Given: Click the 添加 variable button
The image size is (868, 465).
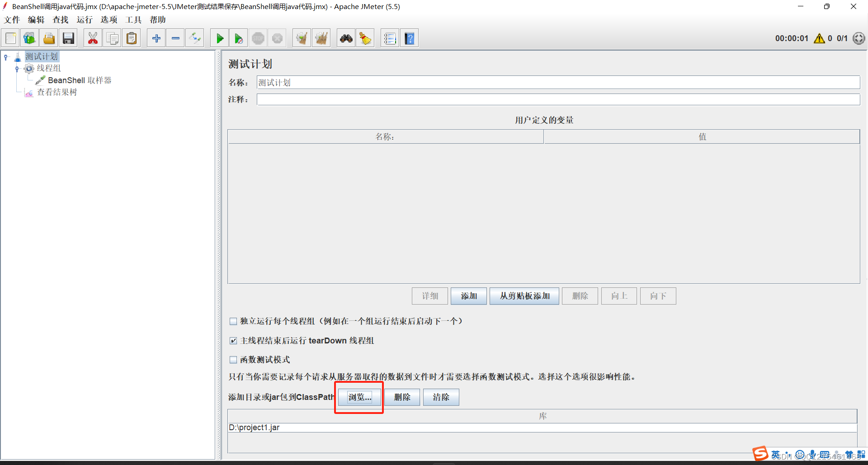Looking at the screenshot, I should pyautogui.click(x=469, y=296).
